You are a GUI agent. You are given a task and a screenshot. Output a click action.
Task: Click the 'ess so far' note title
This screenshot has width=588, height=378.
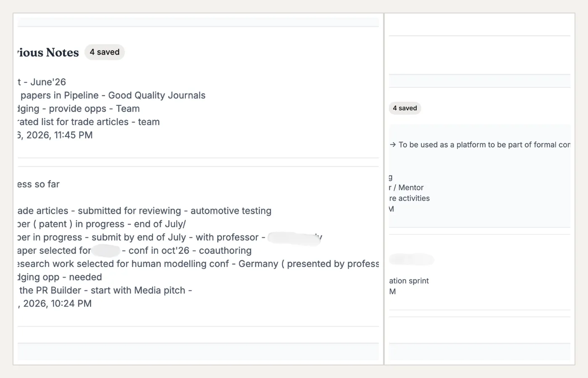[x=39, y=184]
